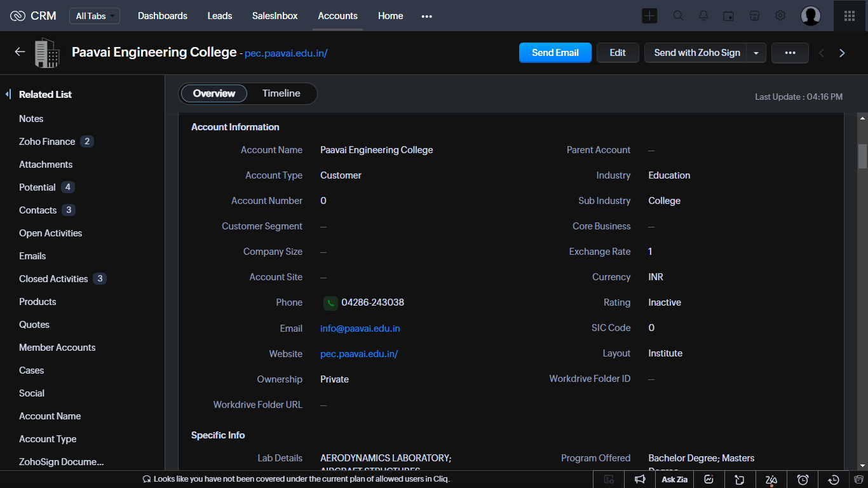Click the info@paavai.edu.in email link

(360, 329)
